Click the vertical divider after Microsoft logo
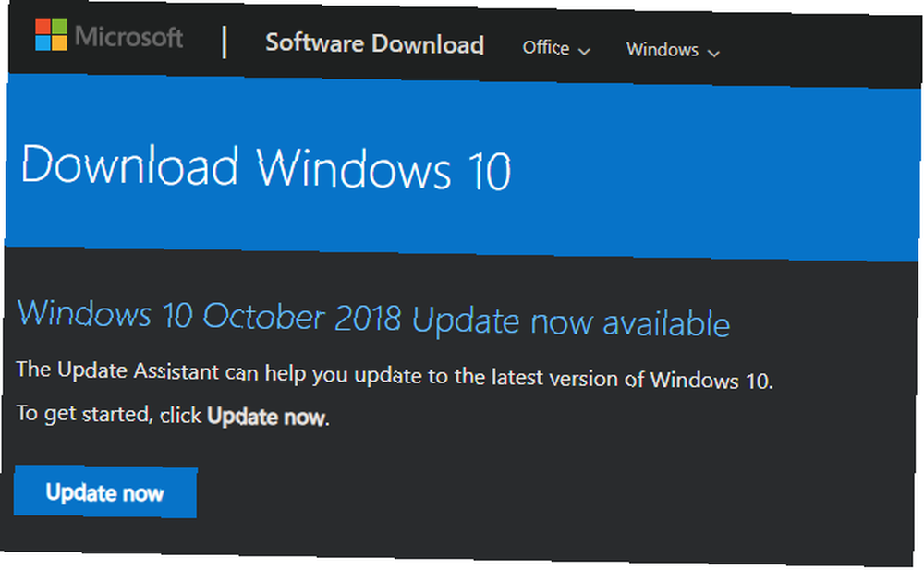This screenshot has width=924, height=570. pos(225,42)
